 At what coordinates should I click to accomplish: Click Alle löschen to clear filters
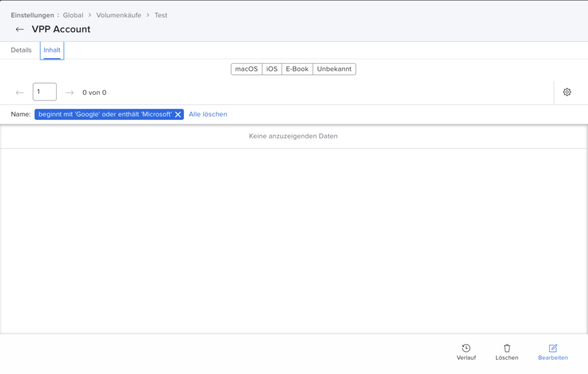point(208,114)
